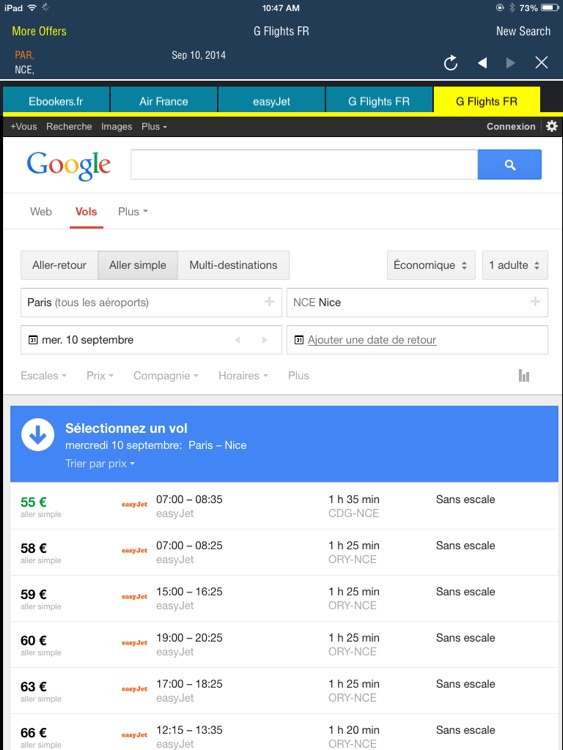This screenshot has width=563, height=750.
Task: Click calendar icon beside mer. 10 septembre
Action: click(x=33, y=340)
